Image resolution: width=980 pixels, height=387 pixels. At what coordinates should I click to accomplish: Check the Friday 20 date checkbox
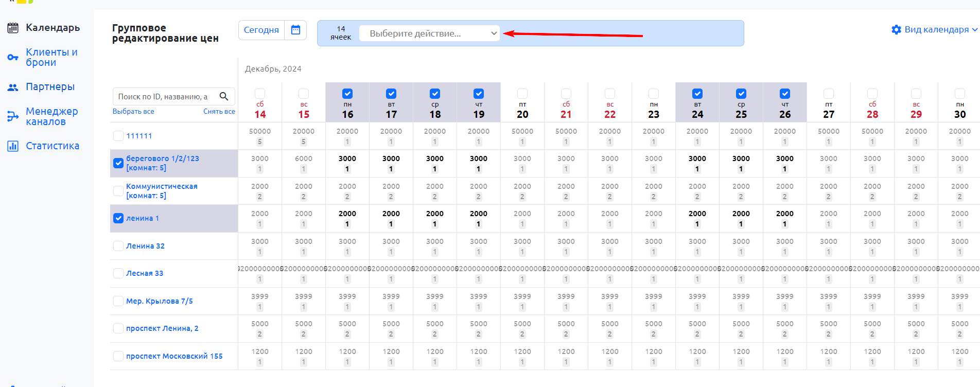[522, 94]
